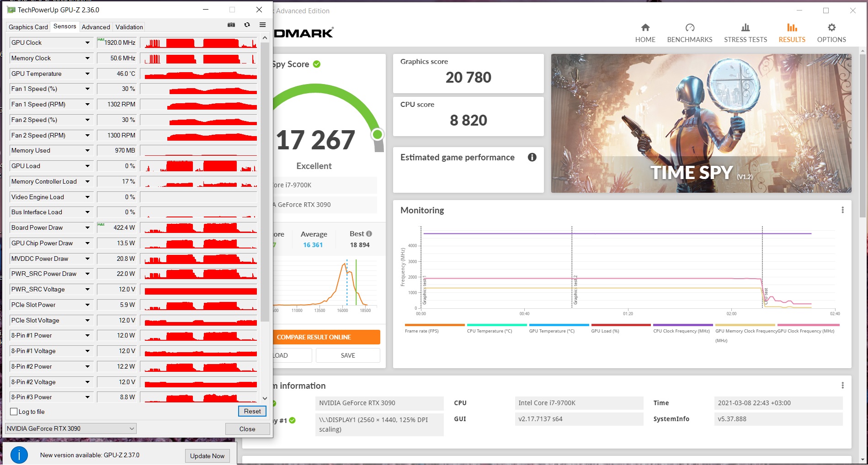
Task: Open 3DMark OPTIONS
Action: (831, 33)
